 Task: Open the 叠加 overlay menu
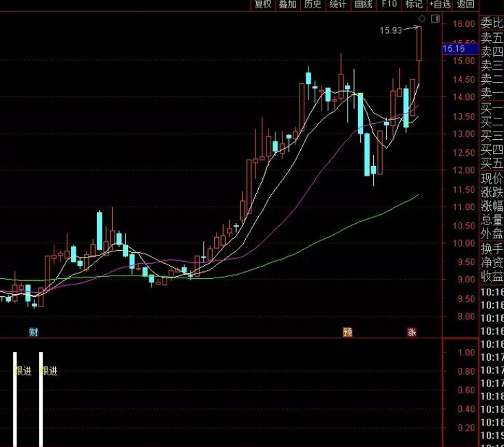pos(288,5)
